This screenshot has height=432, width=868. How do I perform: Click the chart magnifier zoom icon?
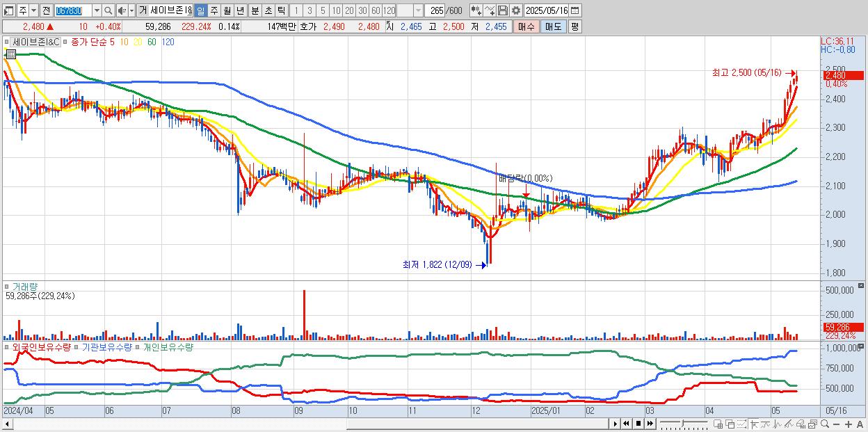[x=825, y=424]
